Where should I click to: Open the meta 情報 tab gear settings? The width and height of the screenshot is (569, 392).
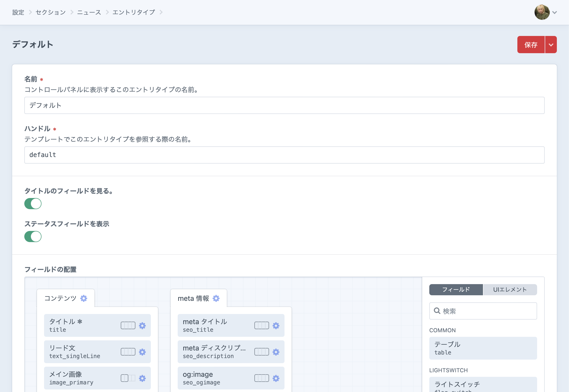(216, 298)
